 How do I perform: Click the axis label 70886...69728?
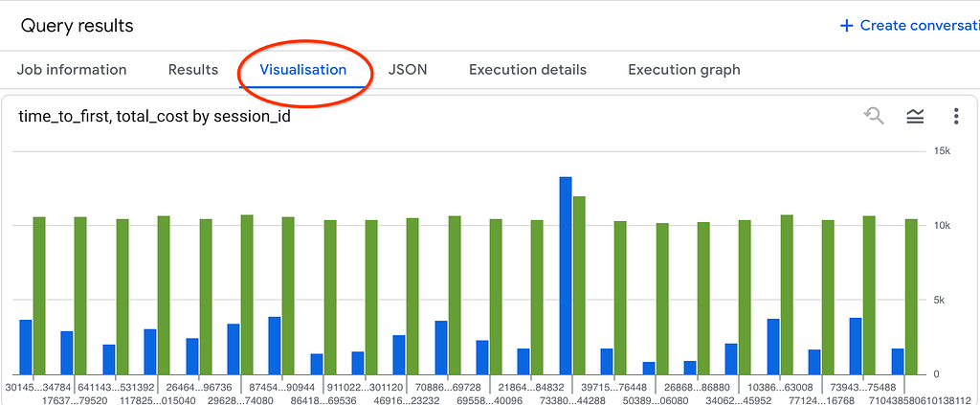(x=448, y=388)
